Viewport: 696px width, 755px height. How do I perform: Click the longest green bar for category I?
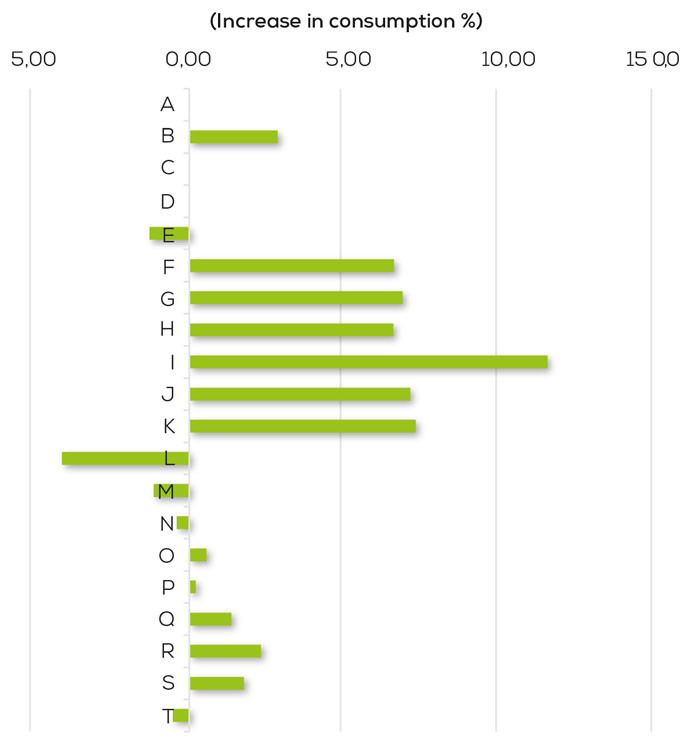(x=368, y=361)
